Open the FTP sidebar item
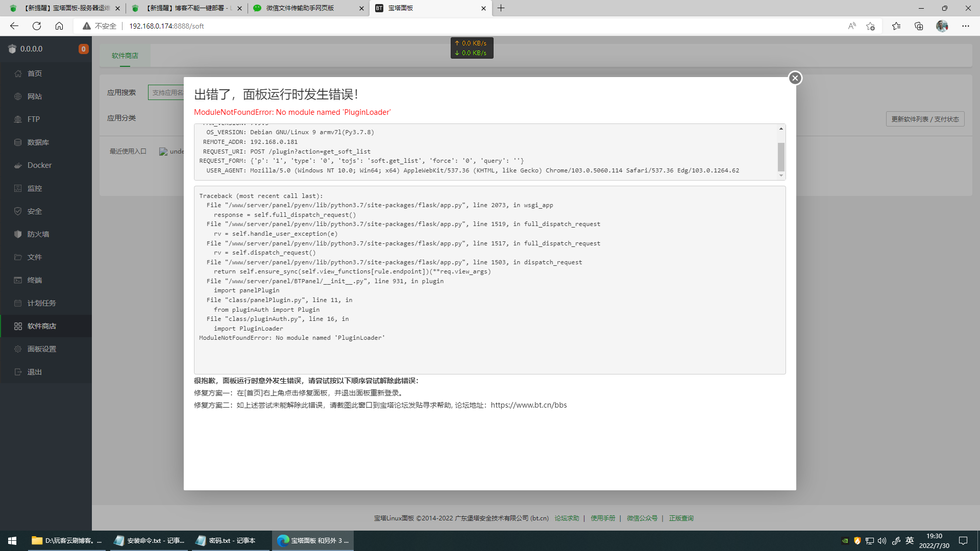This screenshot has width=980, height=551. coord(46,119)
